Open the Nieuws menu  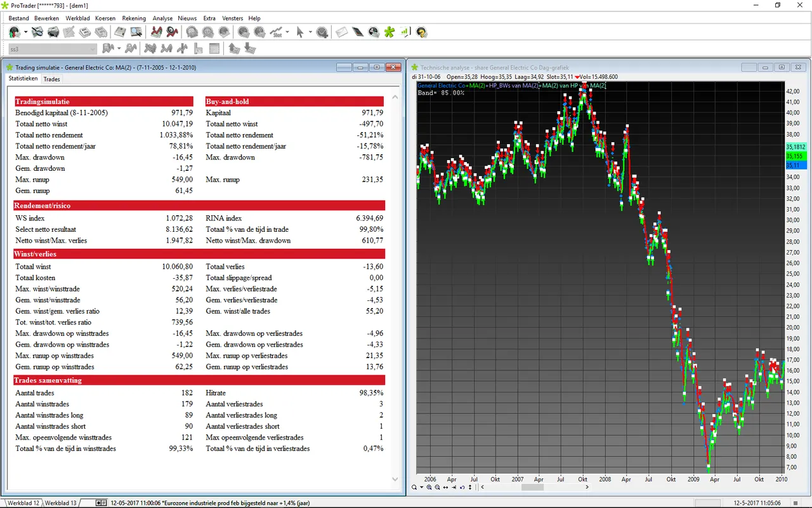[187, 18]
